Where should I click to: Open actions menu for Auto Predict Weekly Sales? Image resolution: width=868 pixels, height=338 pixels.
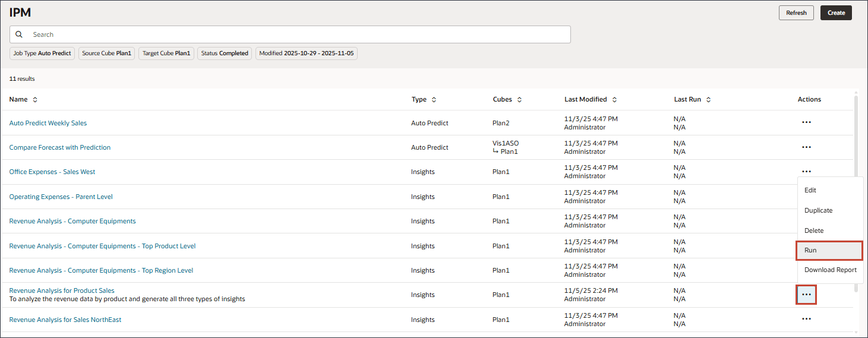coord(806,122)
